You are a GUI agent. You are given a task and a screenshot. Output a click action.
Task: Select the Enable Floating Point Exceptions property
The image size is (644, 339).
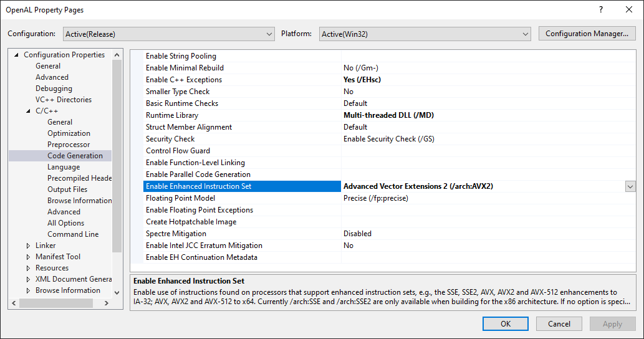[x=199, y=210]
